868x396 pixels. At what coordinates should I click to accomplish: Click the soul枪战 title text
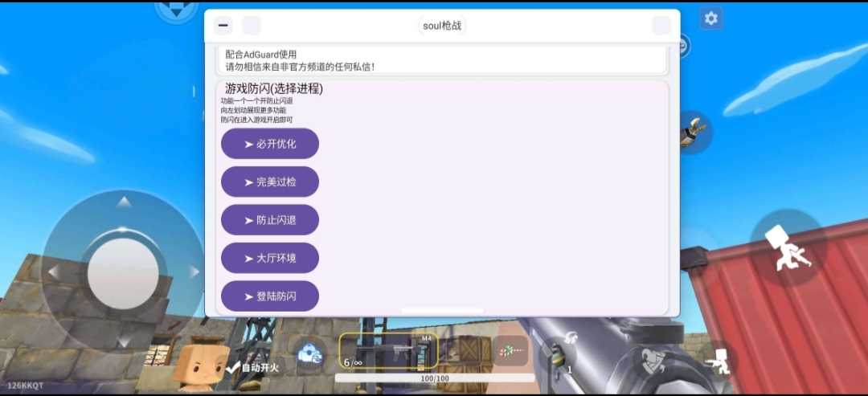click(x=442, y=26)
